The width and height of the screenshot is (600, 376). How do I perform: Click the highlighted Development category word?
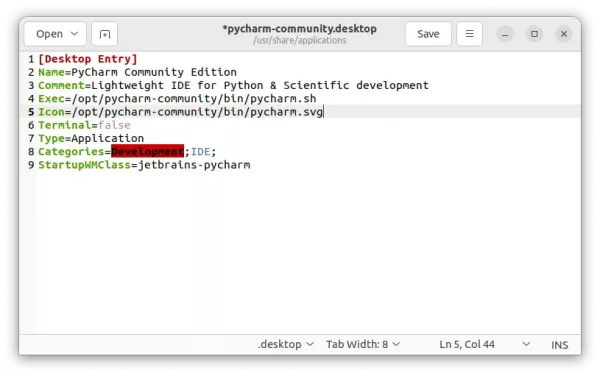[x=147, y=151]
